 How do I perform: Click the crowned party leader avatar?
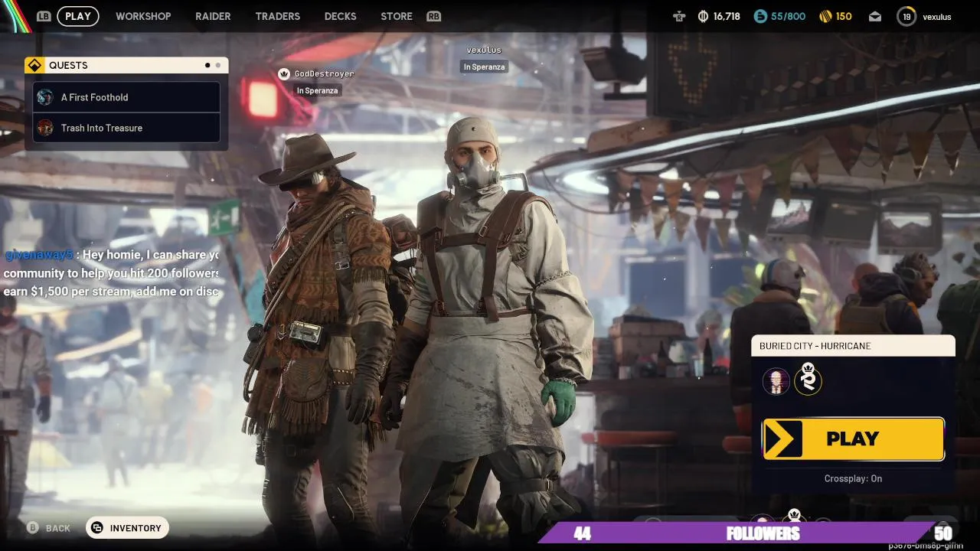(x=808, y=380)
